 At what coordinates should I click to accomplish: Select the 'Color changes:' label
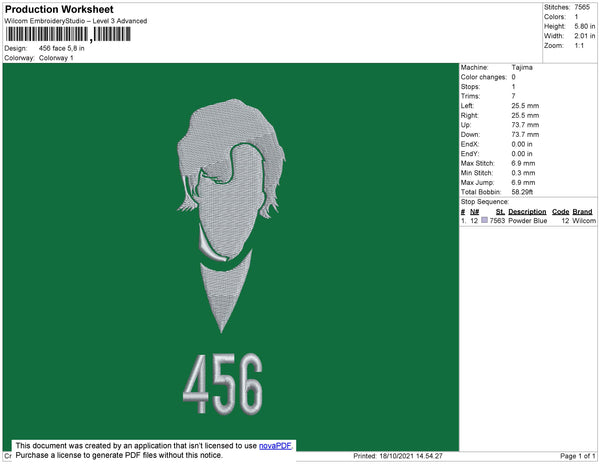[484, 77]
